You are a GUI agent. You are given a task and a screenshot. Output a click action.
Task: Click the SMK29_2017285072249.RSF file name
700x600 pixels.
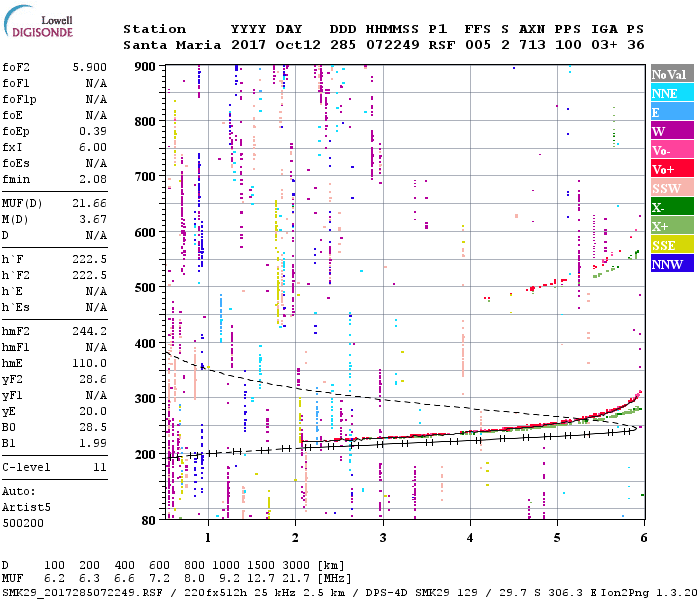coord(82,592)
